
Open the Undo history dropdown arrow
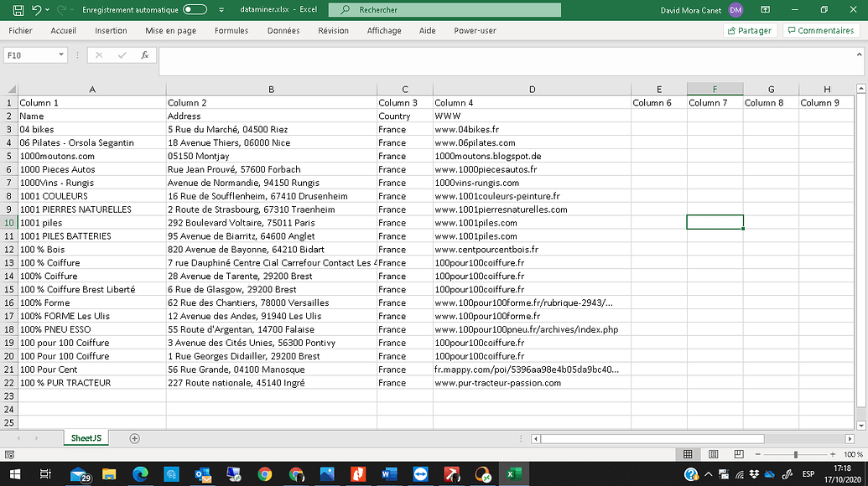pyautogui.click(x=48, y=10)
